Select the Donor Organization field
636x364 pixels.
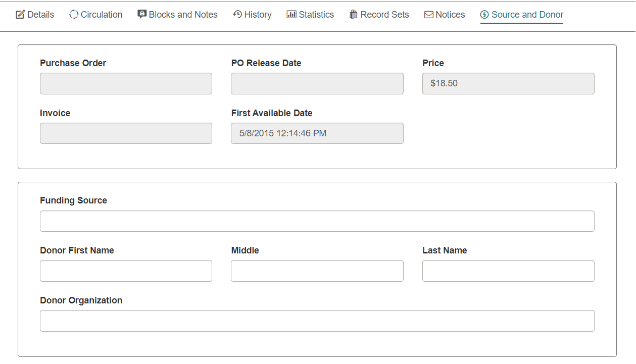click(x=317, y=321)
